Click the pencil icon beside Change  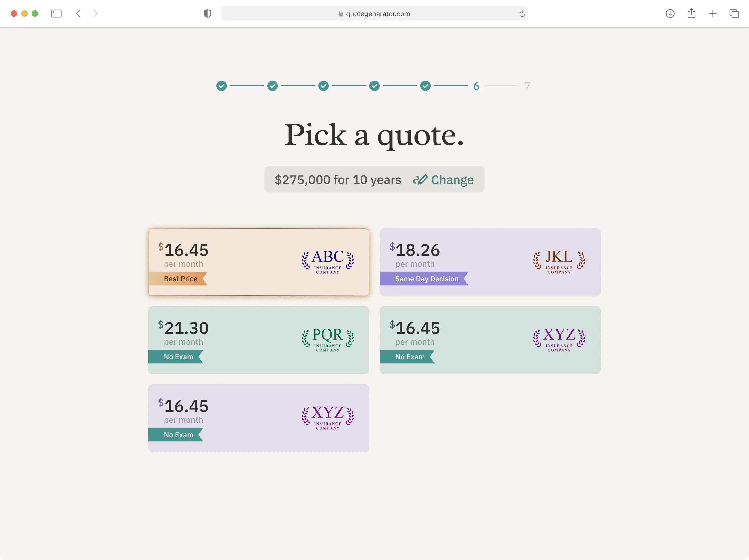tap(420, 179)
